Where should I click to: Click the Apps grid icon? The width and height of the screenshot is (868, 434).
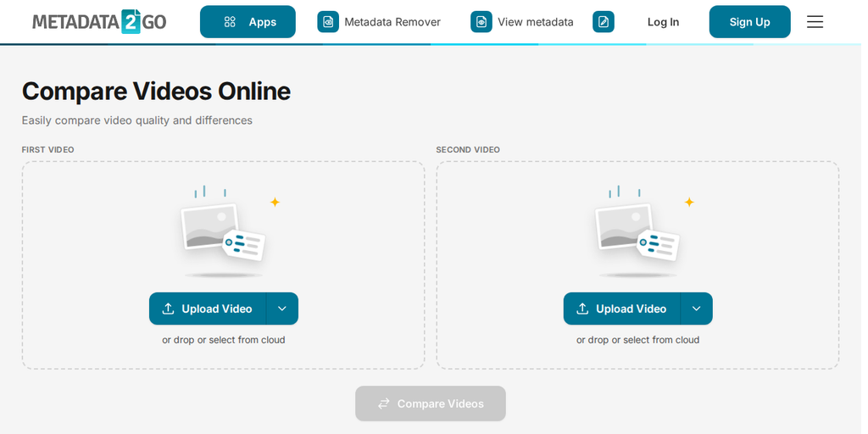tap(231, 22)
